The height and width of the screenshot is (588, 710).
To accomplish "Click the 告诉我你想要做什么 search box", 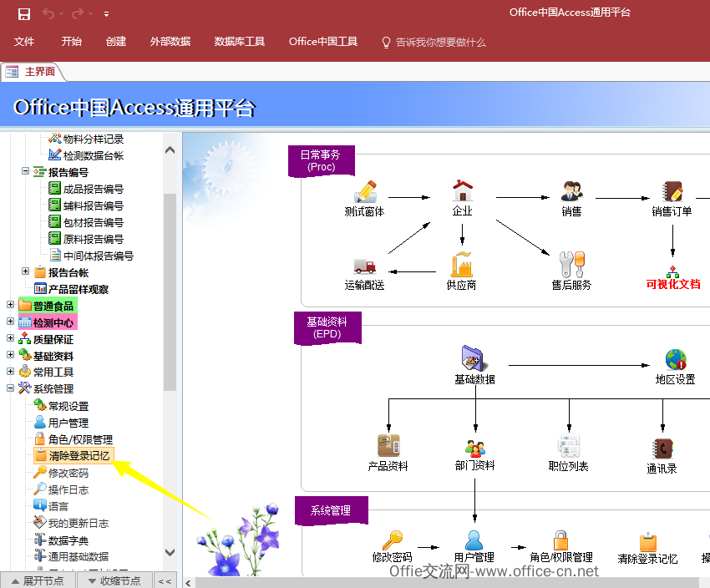I will point(434,42).
